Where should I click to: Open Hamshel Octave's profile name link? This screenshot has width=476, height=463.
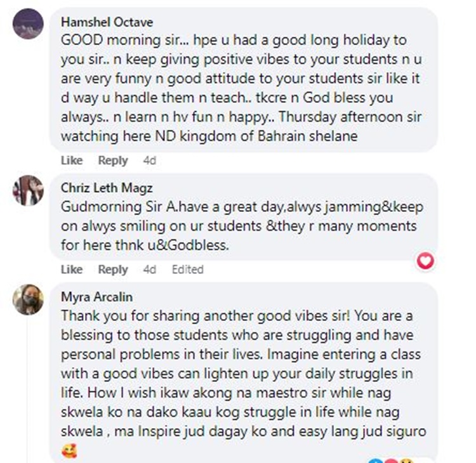(107, 22)
